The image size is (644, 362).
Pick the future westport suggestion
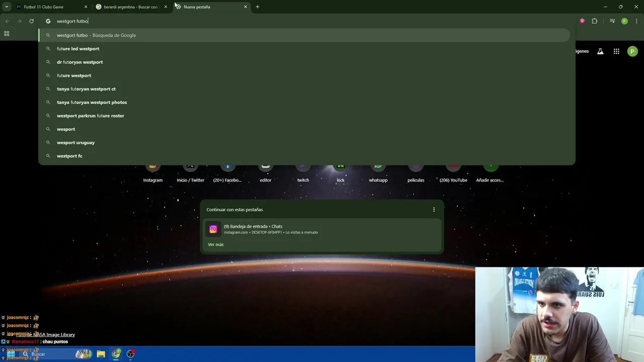tap(304, 75)
